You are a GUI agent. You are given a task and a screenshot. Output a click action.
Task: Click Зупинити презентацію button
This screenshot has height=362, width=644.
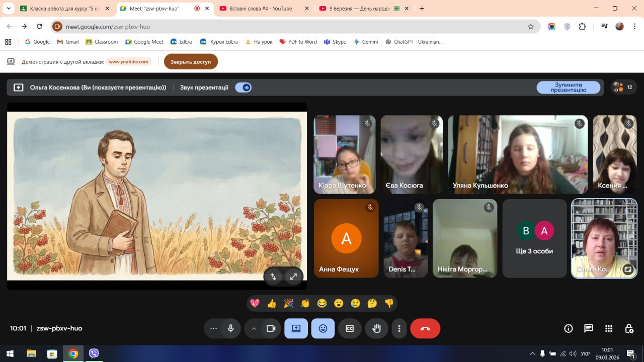568,87
